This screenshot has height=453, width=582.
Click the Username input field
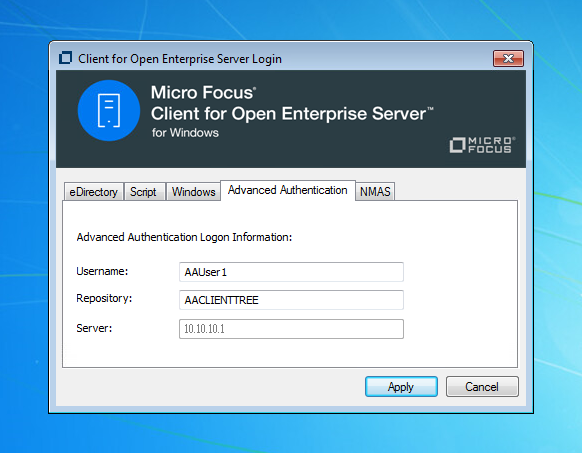291,272
